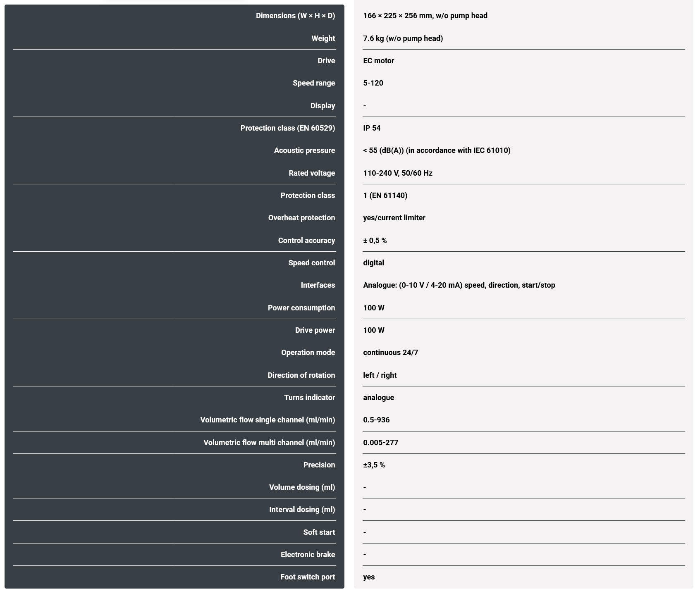The height and width of the screenshot is (596, 700).
Task: Click the Turns indicator label
Action: point(309,398)
